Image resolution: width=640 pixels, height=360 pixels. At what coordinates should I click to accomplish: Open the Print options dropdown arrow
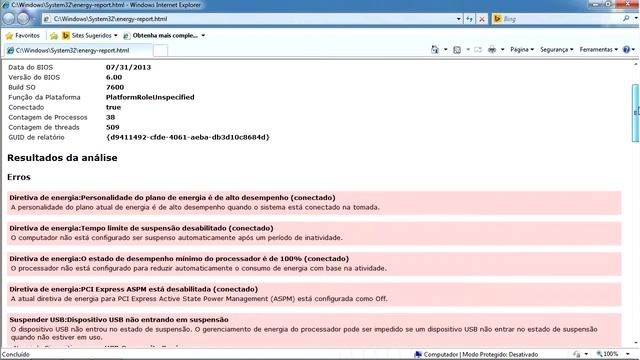click(502, 49)
